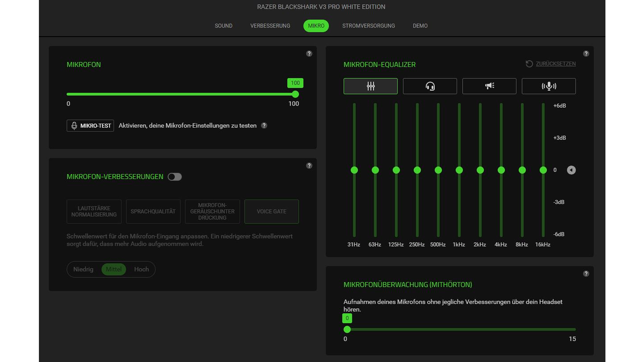Select the megaphone broadcast equalizer preset
The image size is (644, 362).
click(x=489, y=86)
